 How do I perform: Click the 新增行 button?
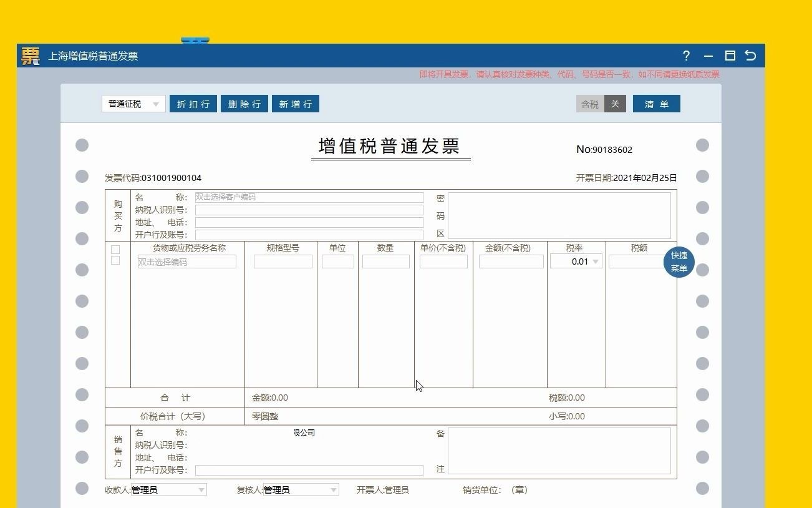point(296,104)
